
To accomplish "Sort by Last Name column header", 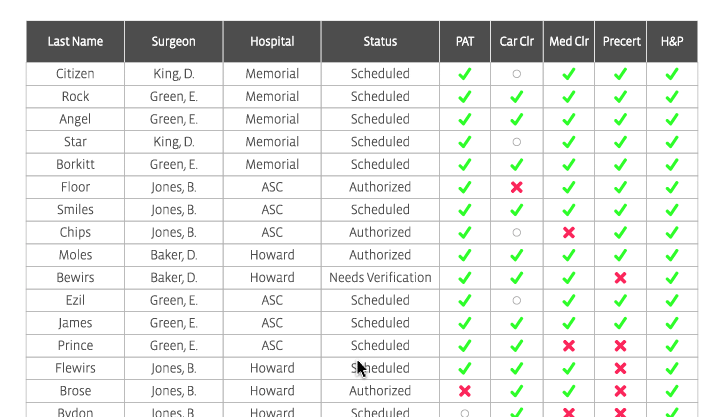I will point(75,42).
